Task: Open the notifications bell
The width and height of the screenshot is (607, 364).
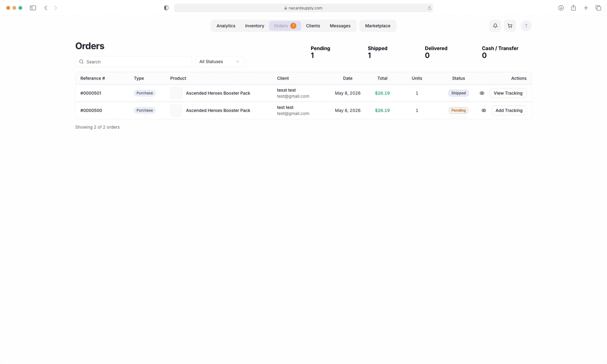Action: click(x=495, y=26)
